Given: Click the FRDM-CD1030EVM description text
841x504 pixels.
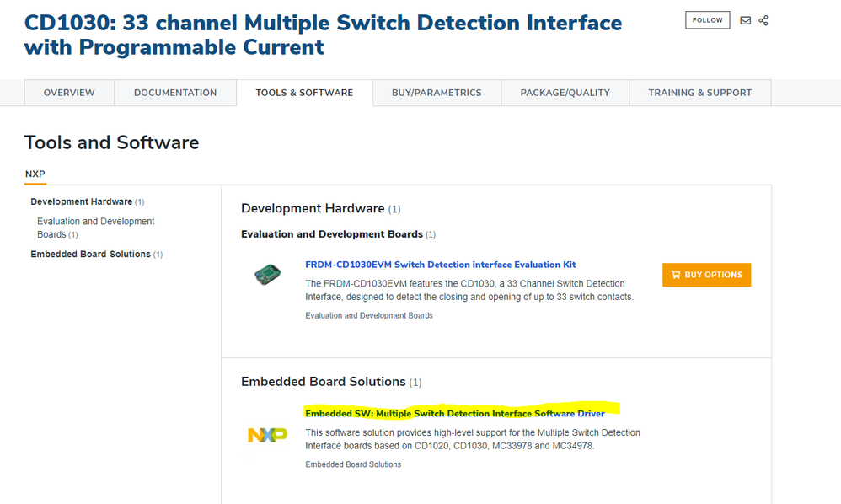Looking at the screenshot, I should (469, 290).
